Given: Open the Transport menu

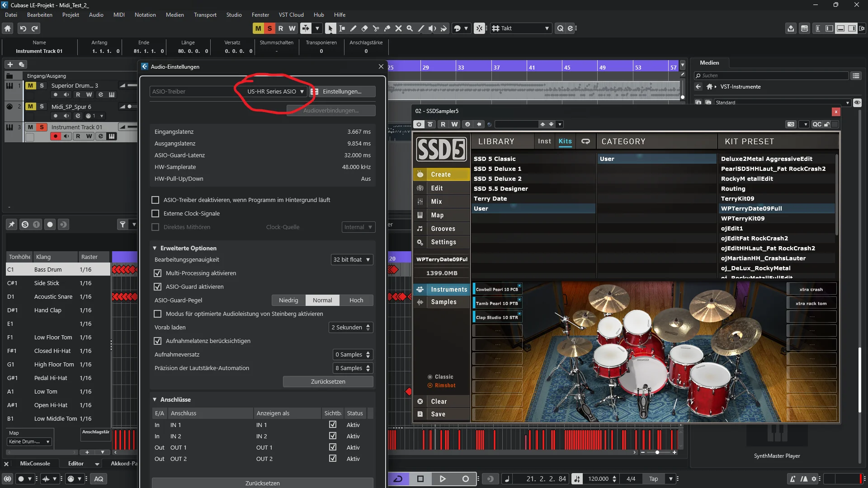Looking at the screenshot, I should (x=205, y=15).
